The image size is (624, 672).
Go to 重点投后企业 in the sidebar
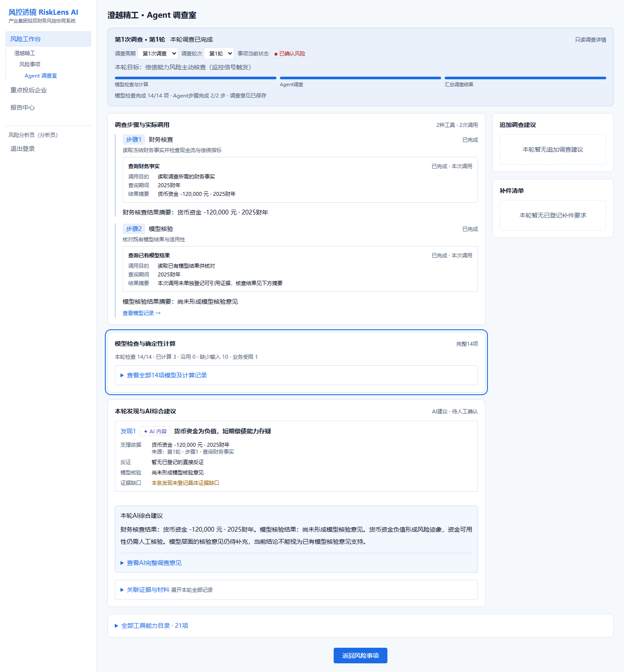(29, 90)
